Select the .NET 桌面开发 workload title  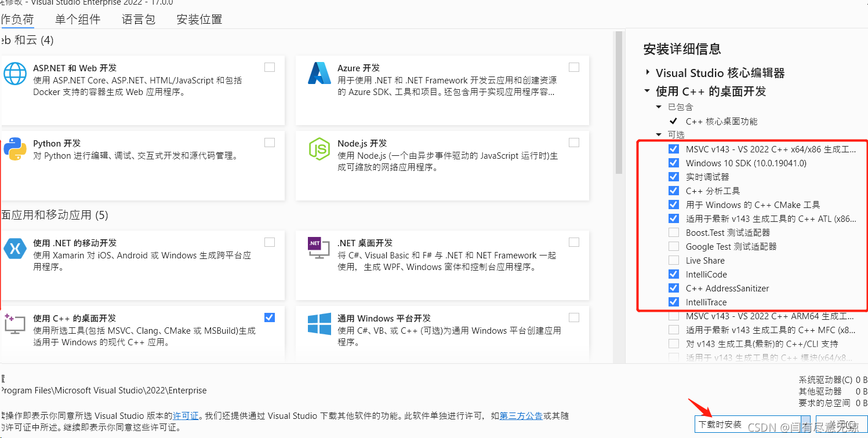coord(365,243)
